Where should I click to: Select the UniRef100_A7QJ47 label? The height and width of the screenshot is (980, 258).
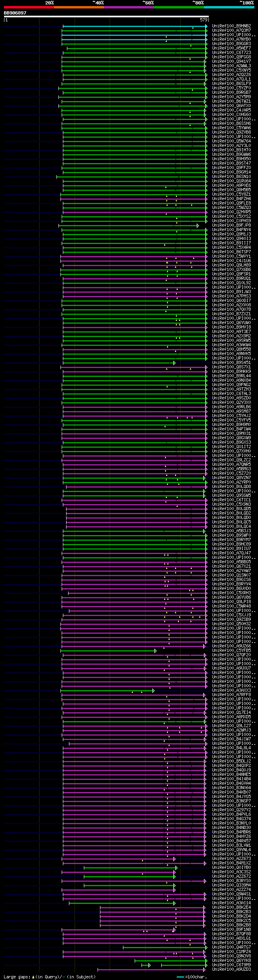[x=231, y=553]
